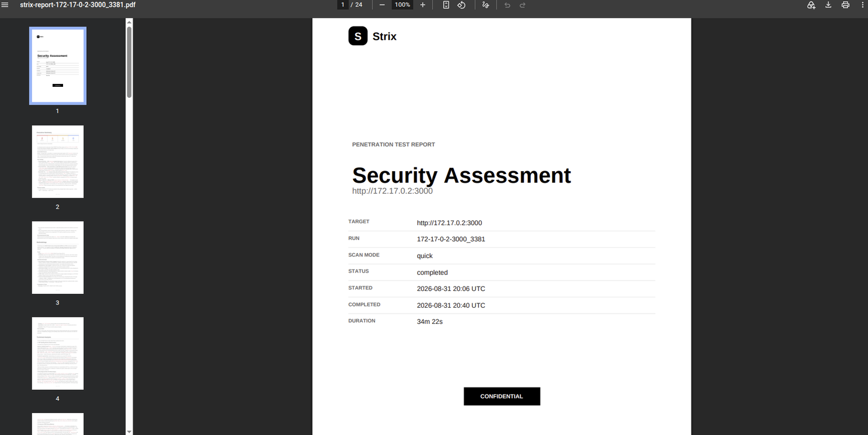Open the more actions three-dot menu
The image size is (868, 435).
(862, 5)
